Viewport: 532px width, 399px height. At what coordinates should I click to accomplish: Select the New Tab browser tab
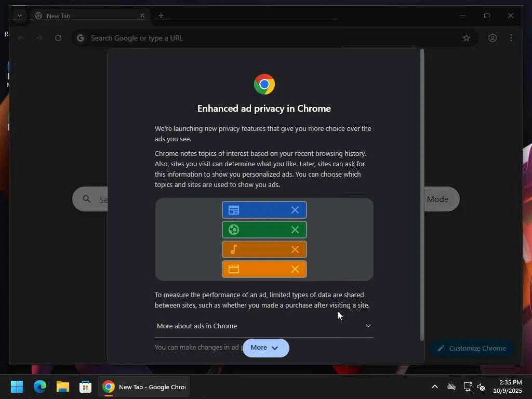point(90,16)
